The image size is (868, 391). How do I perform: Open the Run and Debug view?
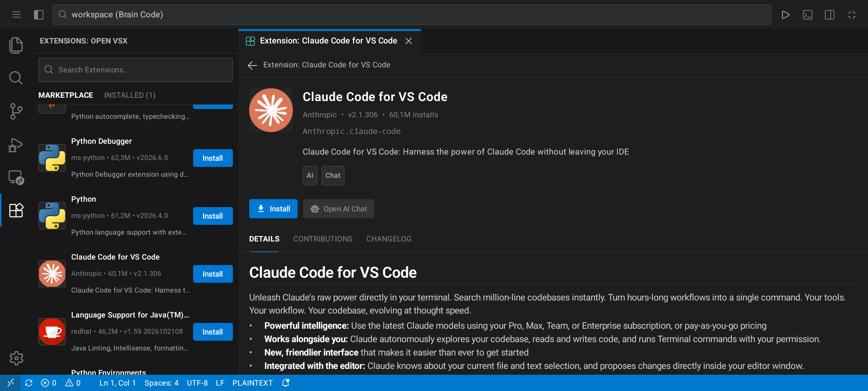coord(16,145)
